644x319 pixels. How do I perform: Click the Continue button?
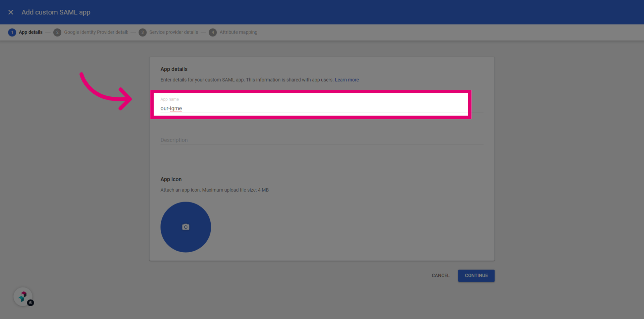pyautogui.click(x=476, y=276)
